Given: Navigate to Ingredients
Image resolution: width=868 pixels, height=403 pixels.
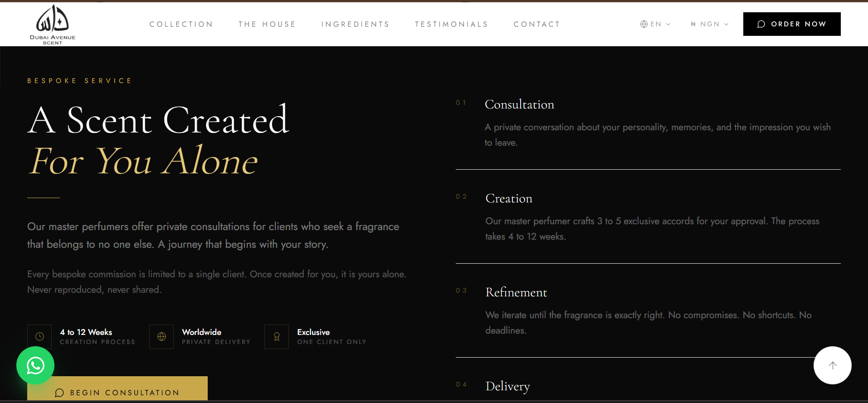Looking at the screenshot, I should click(356, 24).
